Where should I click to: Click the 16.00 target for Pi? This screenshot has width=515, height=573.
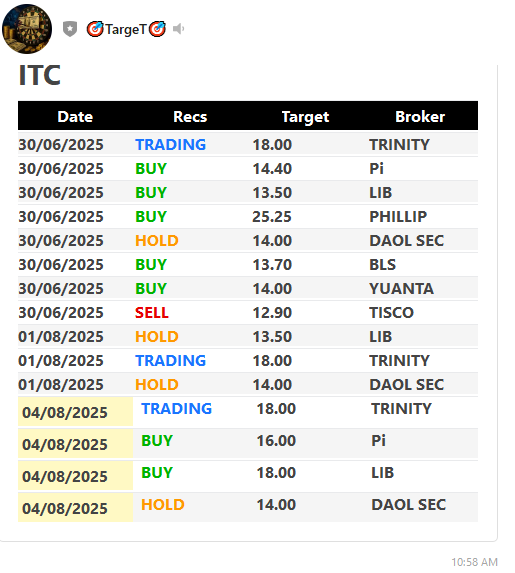click(276, 440)
